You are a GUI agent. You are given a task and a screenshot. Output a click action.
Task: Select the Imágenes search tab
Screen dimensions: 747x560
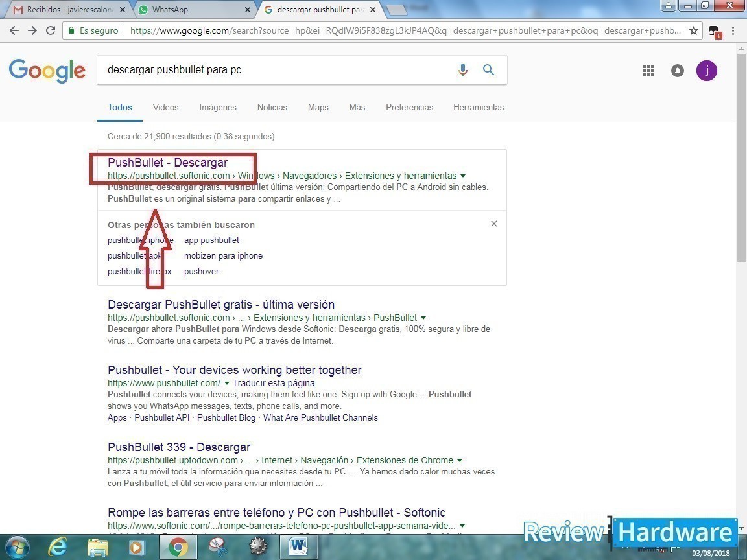(218, 107)
